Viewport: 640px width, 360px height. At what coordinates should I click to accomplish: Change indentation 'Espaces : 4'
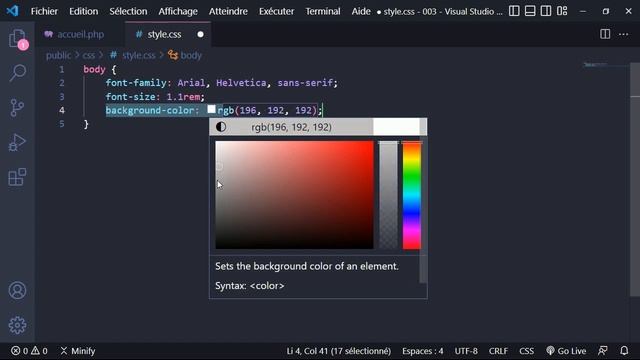pos(422,351)
